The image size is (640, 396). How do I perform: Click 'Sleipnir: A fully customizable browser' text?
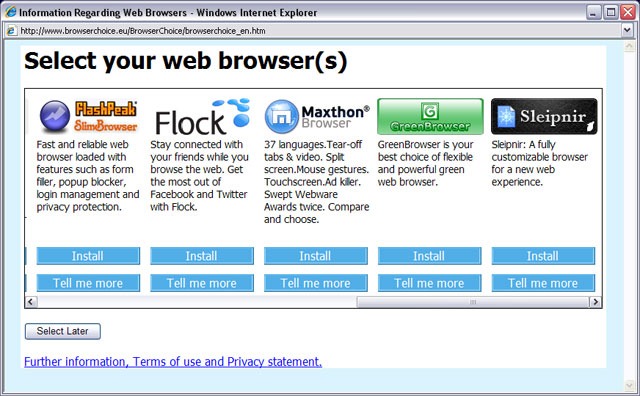(x=540, y=163)
